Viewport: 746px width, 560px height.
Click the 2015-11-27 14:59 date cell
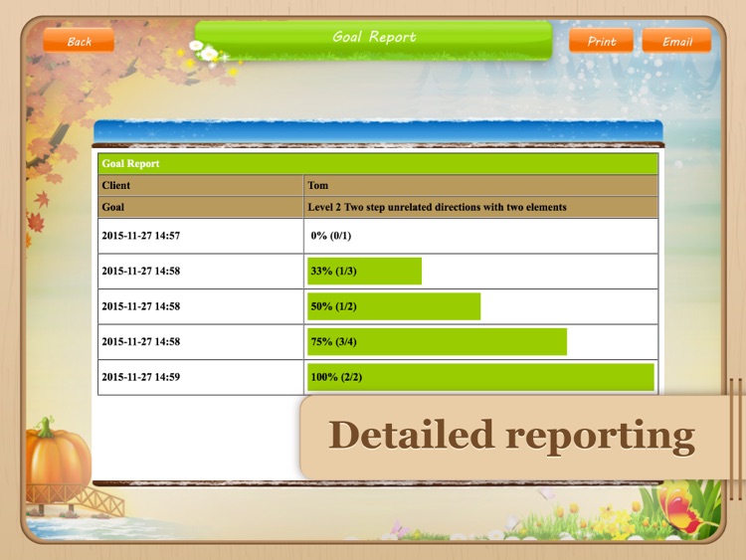click(x=200, y=377)
